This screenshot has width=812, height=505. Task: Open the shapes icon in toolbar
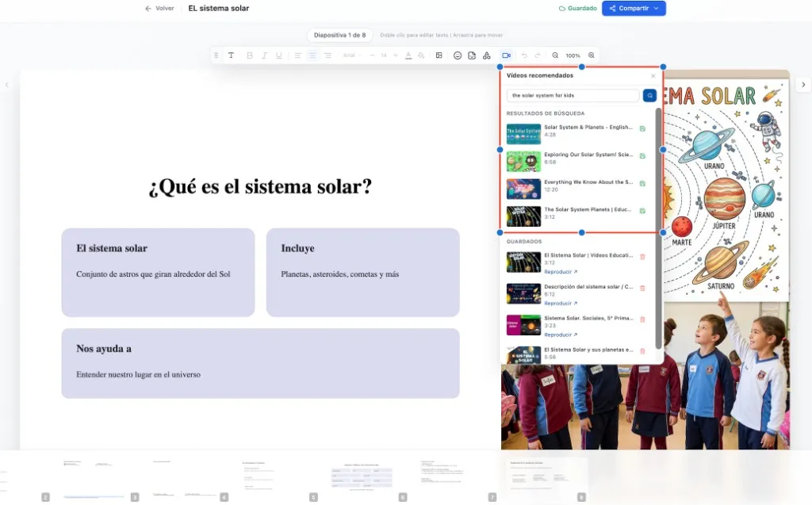[486, 55]
